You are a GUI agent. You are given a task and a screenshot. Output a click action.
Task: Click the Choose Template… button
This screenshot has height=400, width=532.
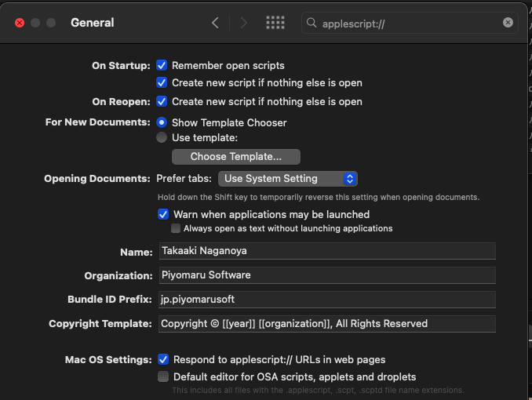tap(236, 157)
